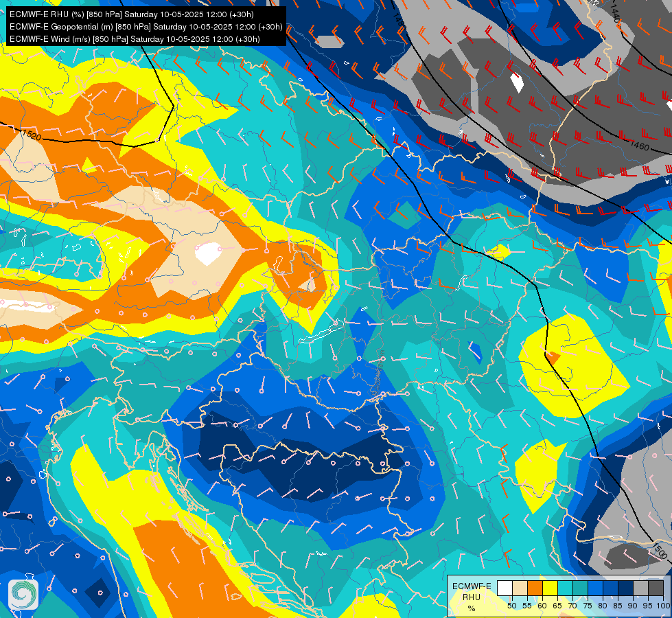Click the ECMWF-E Geopotential (m) title line

(x=146, y=27)
